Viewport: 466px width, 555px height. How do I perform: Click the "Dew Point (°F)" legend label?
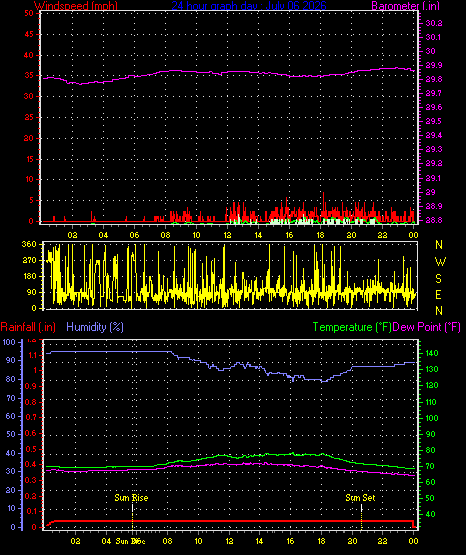coord(426,327)
